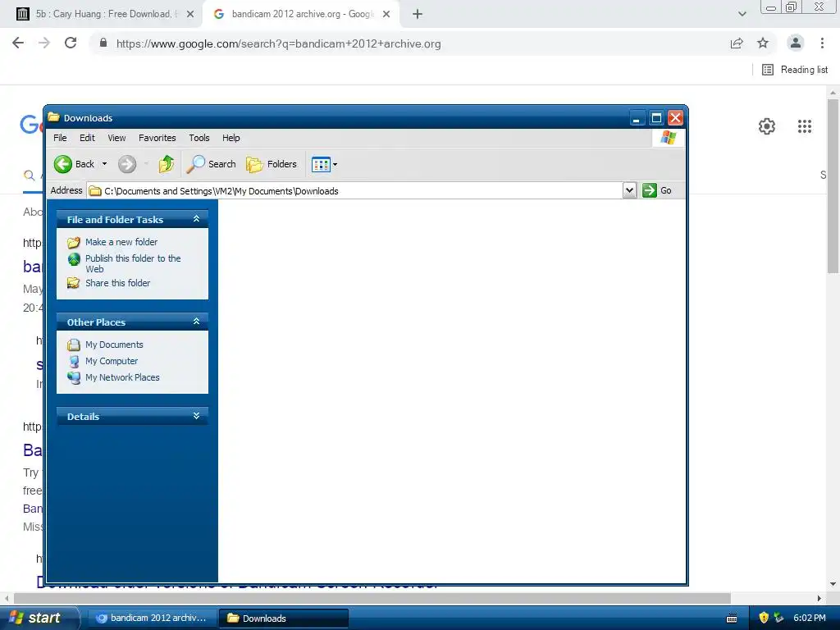
Task: Open the View menu
Action: click(x=116, y=138)
